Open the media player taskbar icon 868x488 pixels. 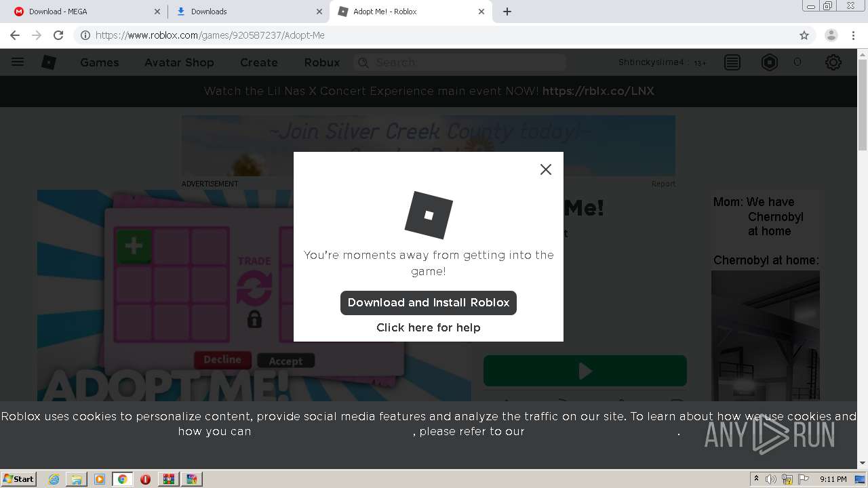point(100,479)
